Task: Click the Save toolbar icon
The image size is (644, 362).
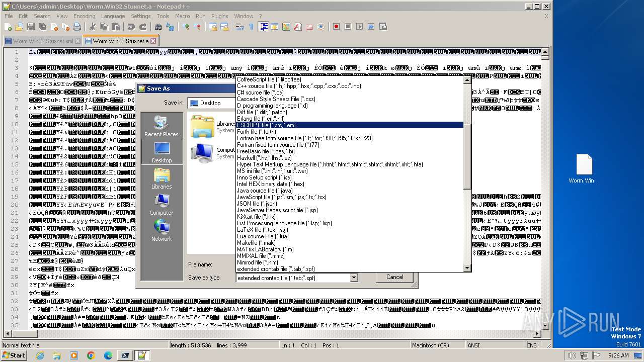Action: click(x=30, y=27)
